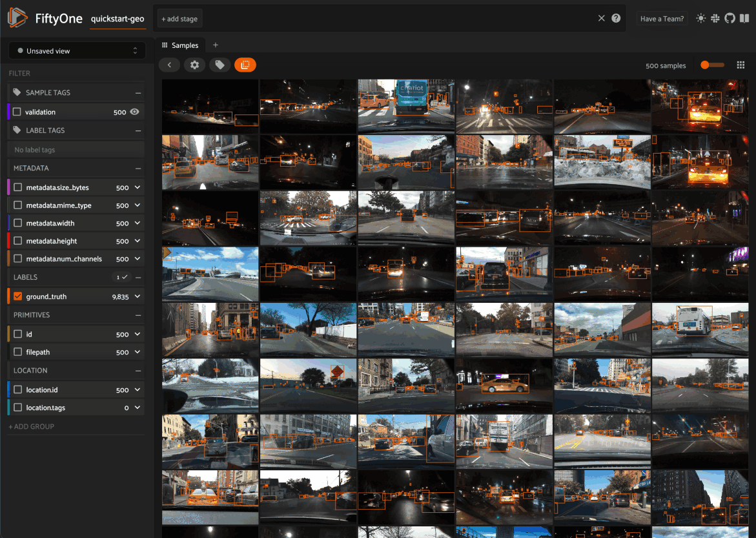Click the 500 samples count text
The image size is (756, 538).
tap(666, 65)
